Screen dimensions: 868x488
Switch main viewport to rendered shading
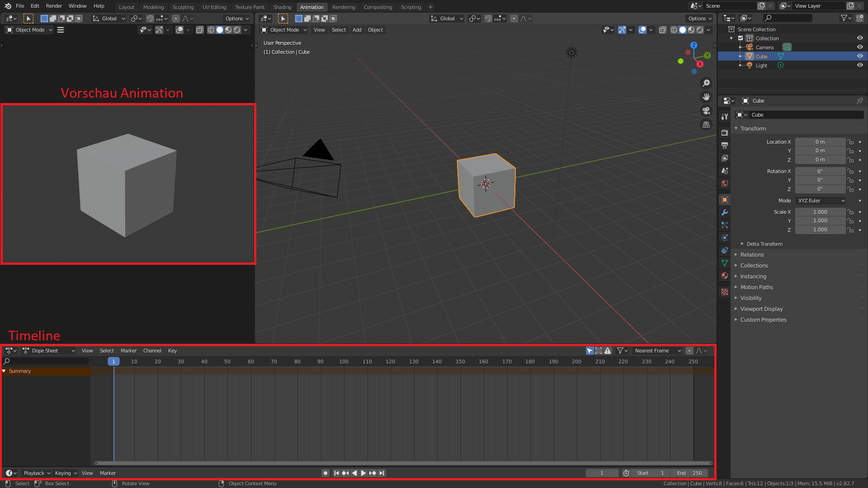coord(700,30)
